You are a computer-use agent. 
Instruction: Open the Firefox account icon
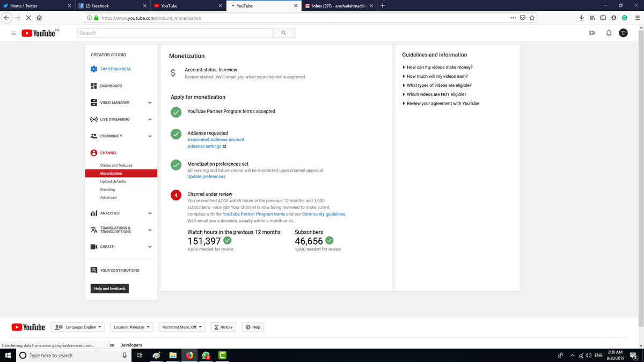pyautogui.click(x=614, y=18)
